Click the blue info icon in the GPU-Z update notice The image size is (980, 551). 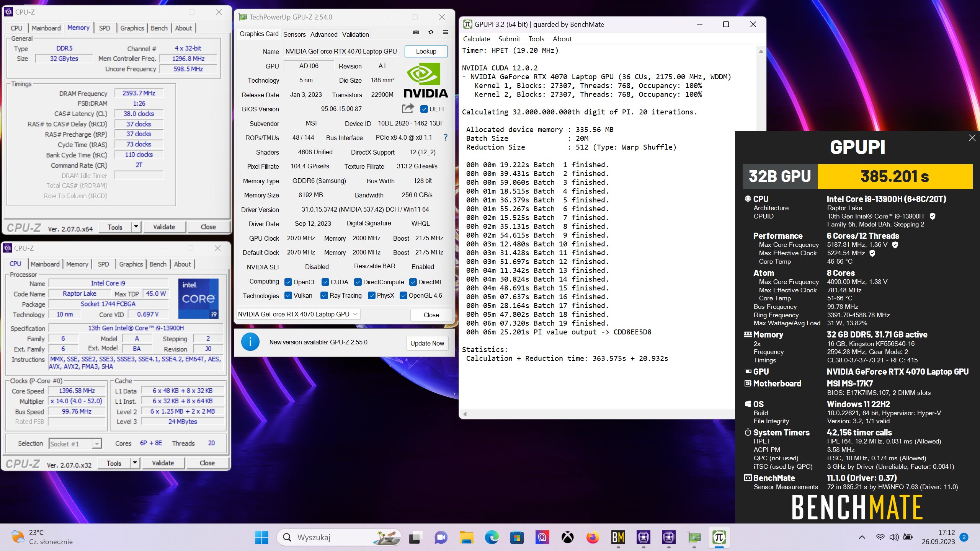pyautogui.click(x=250, y=342)
